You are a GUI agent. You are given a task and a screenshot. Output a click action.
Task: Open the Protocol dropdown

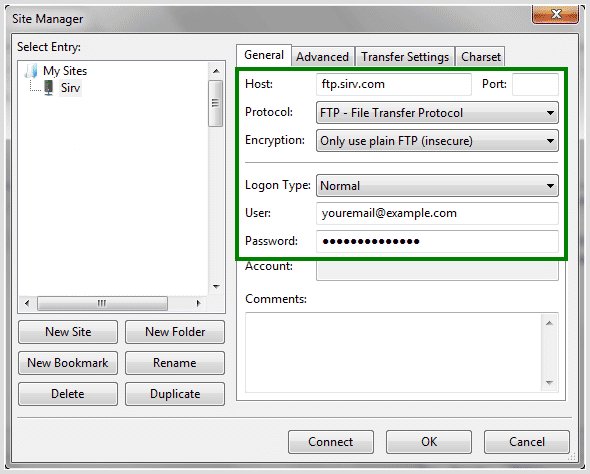coord(437,112)
